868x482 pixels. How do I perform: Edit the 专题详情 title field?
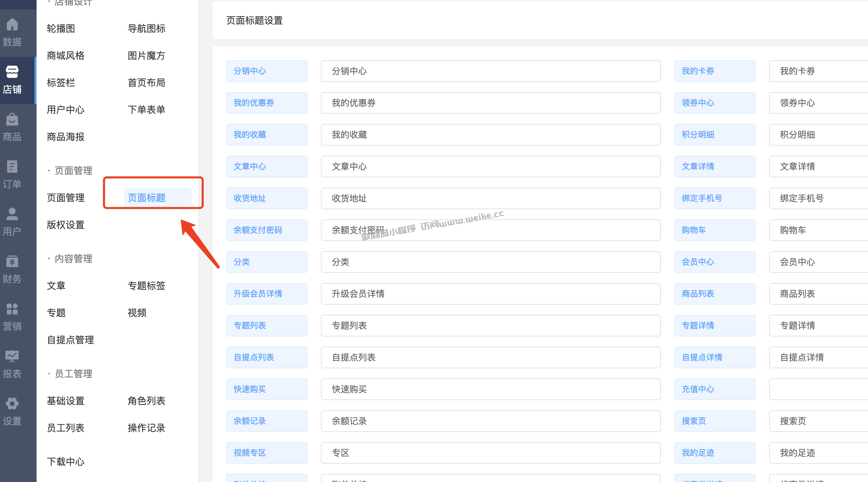pyautogui.click(x=819, y=326)
